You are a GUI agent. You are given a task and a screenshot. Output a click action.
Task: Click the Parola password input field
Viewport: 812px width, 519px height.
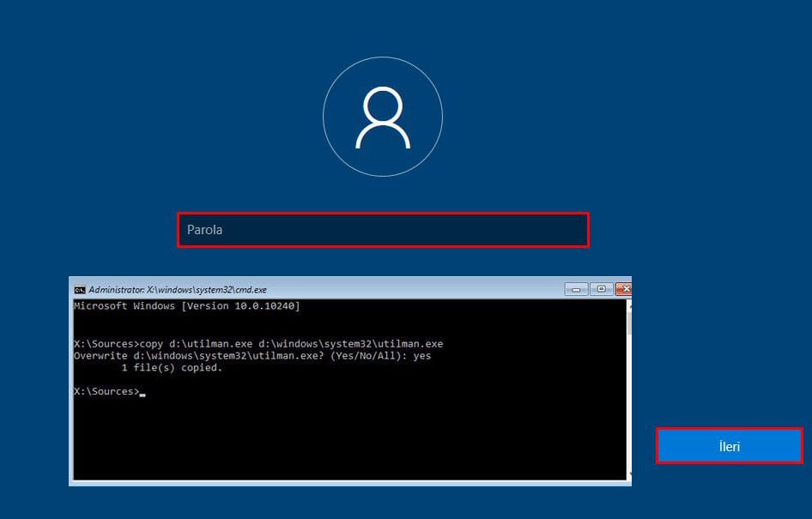tap(383, 230)
